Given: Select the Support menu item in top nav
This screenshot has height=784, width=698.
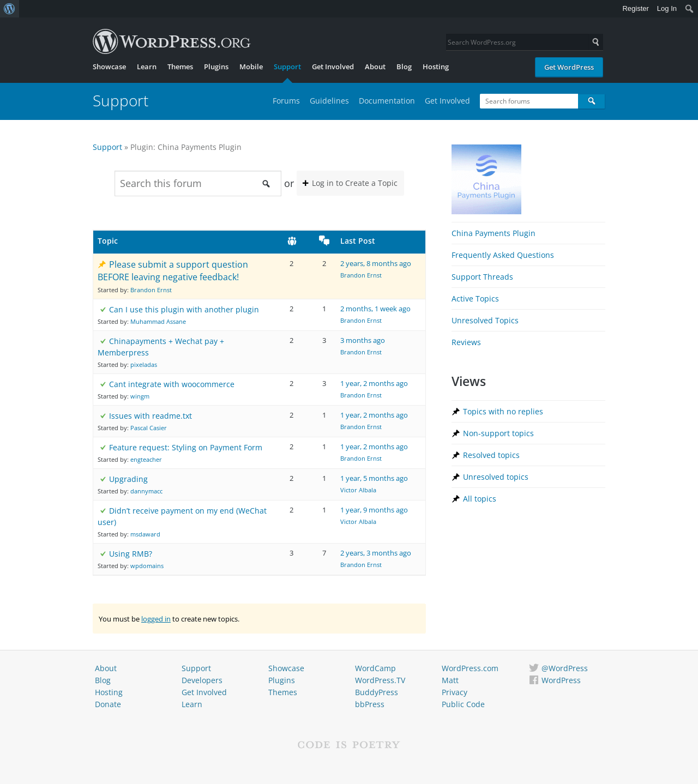Looking at the screenshot, I should coord(287,67).
